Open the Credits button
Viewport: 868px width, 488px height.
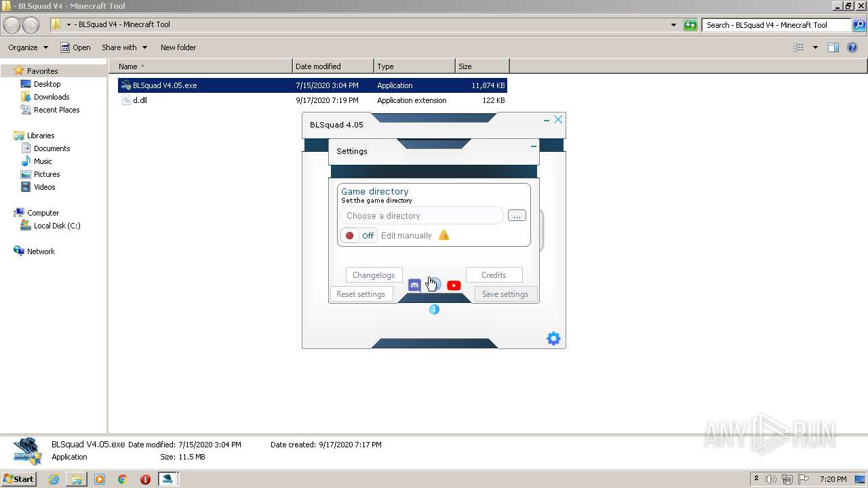(494, 275)
